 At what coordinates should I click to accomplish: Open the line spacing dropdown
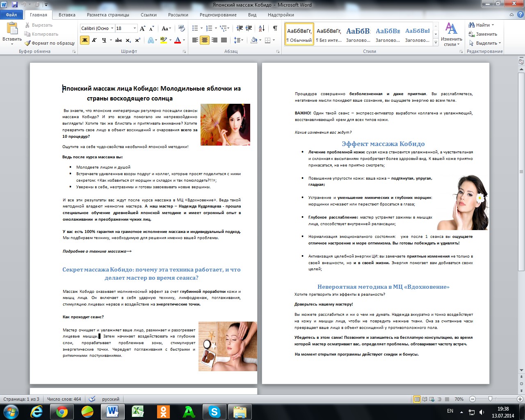coord(239,40)
